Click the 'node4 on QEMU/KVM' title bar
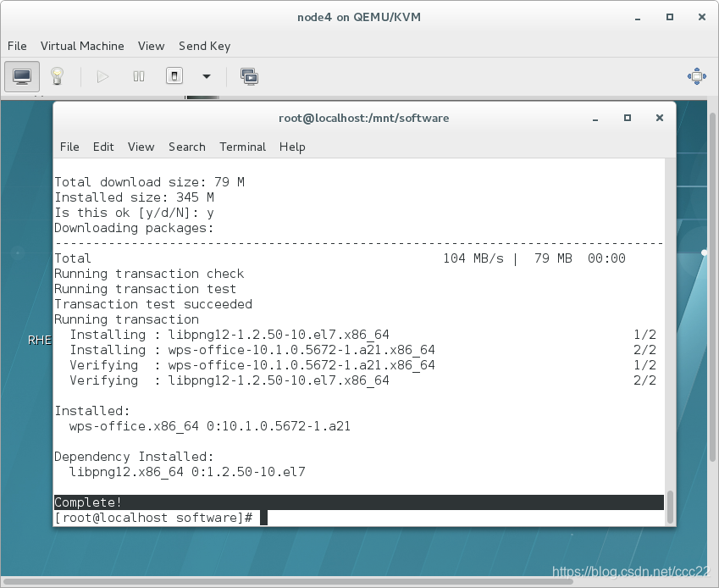Viewport: 719px width, 588px height. point(358,17)
